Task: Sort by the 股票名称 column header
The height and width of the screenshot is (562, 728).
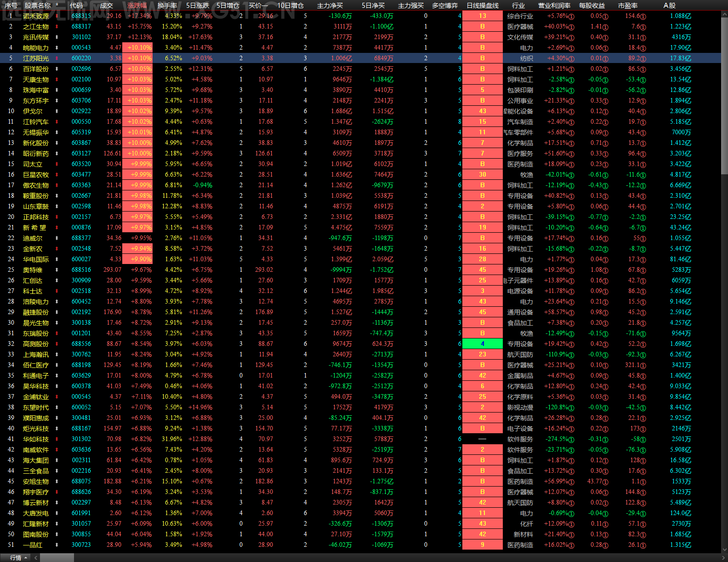Action: click(x=38, y=6)
